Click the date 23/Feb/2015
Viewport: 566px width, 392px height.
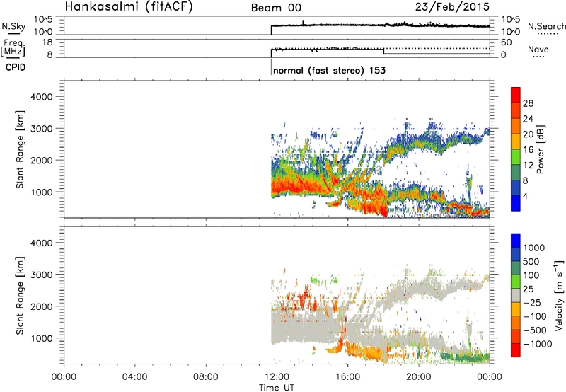tap(452, 7)
